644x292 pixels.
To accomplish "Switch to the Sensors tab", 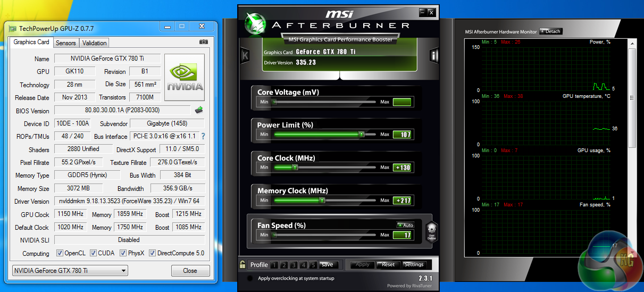I will coord(66,43).
